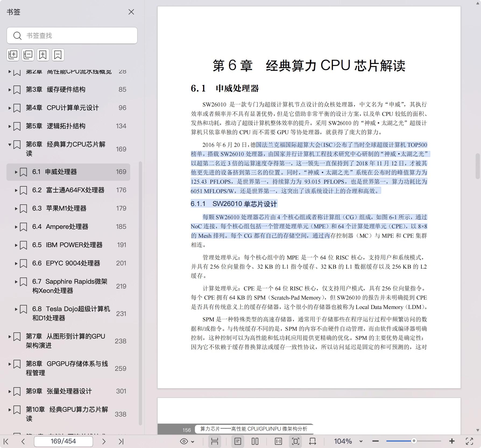Collapse 第6章 经典算力CPU芯片解读 bookmark
Screen dimensions: 481x448
pyautogui.click(x=10, y=145)
